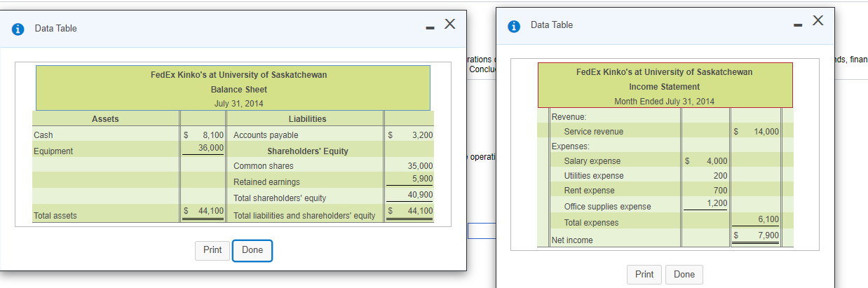Minimize the Balance Sheet data table dialog
Screen dimensions: 868x288
(x=430, y=29)
